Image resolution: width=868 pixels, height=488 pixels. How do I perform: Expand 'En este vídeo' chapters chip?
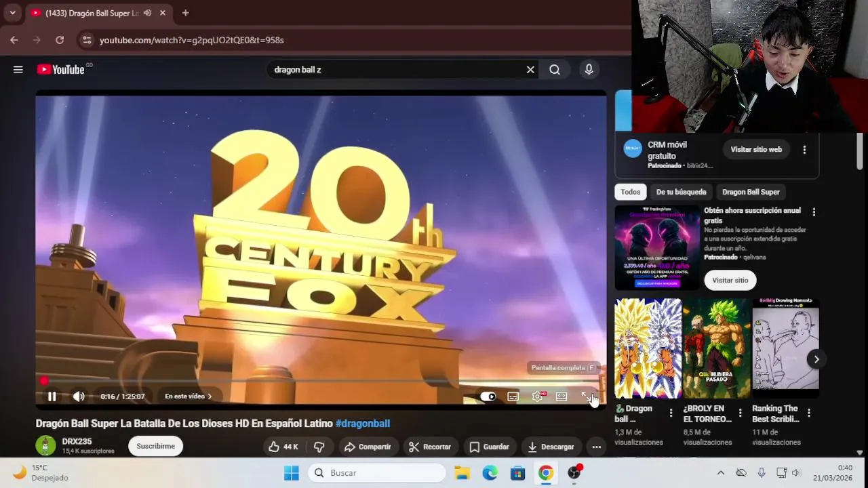pyautogui.click(x=189, y=396)
